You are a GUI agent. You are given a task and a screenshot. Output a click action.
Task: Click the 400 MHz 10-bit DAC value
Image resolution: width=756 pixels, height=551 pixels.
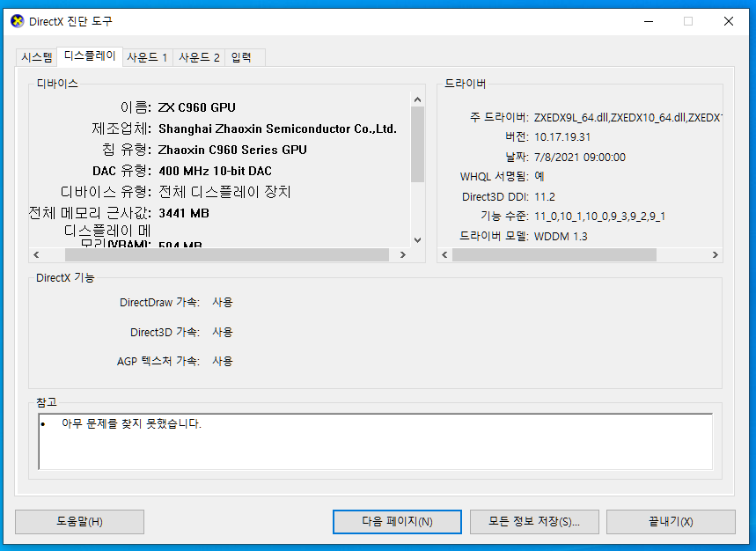[x=215, y=171]
